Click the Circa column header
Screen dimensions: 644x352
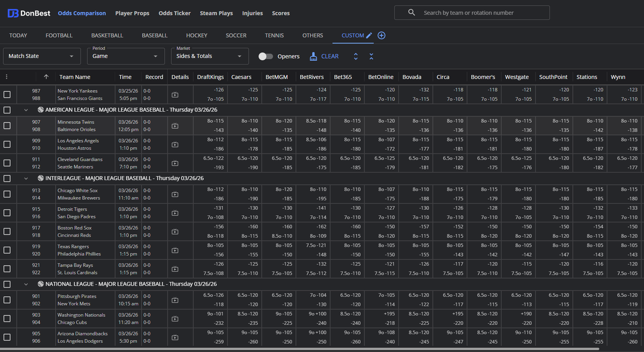pos(443,77)
